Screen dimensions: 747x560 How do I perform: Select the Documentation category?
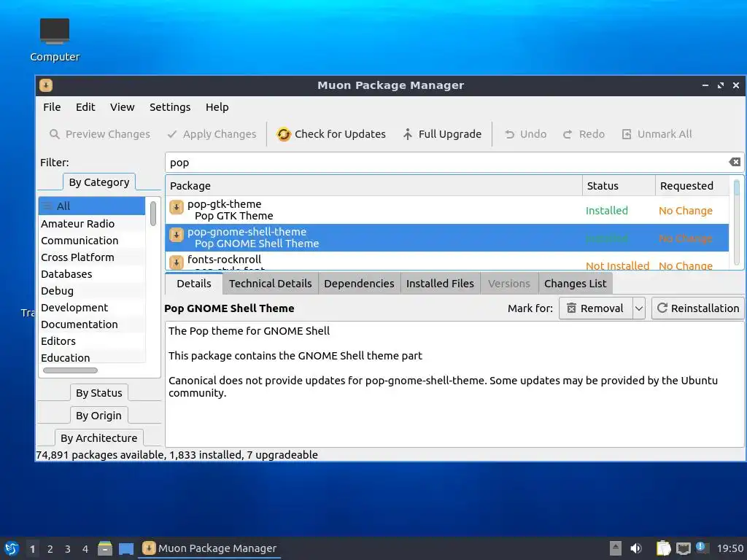point(92,324)
